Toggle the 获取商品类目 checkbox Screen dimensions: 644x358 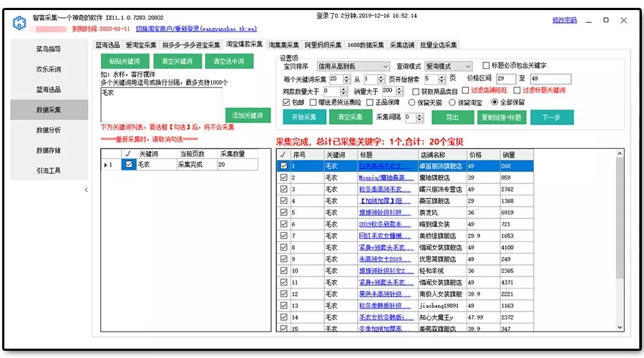tap(416, 91)
